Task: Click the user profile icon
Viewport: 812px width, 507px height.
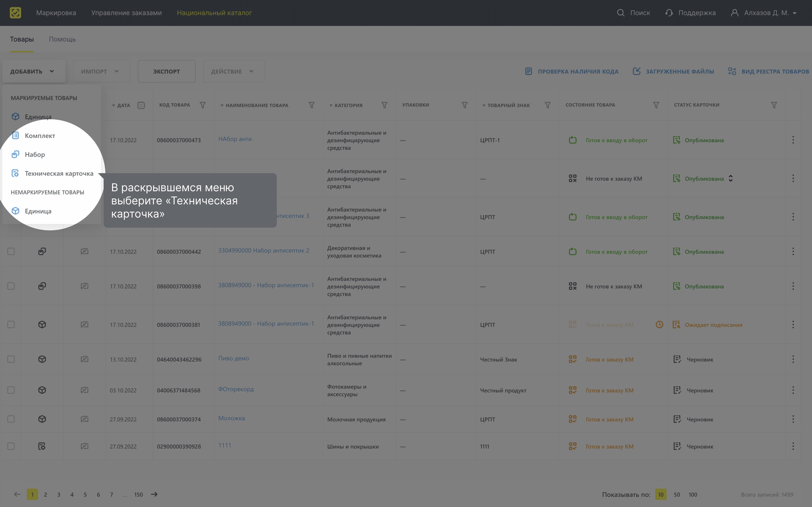Action: (734, 13)
